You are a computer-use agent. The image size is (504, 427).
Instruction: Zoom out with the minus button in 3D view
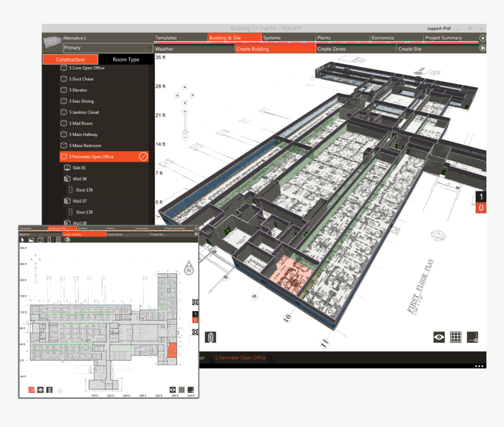click(x=185, y=137)
